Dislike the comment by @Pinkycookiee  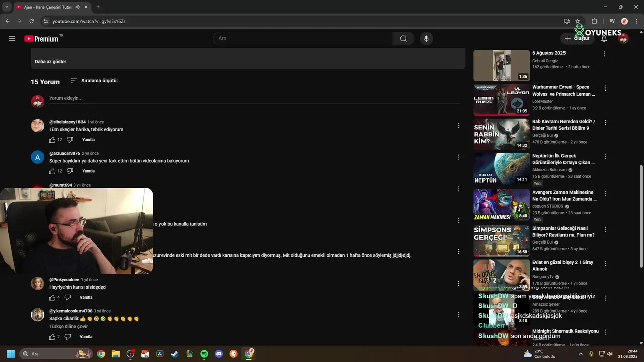click(68, 297)
